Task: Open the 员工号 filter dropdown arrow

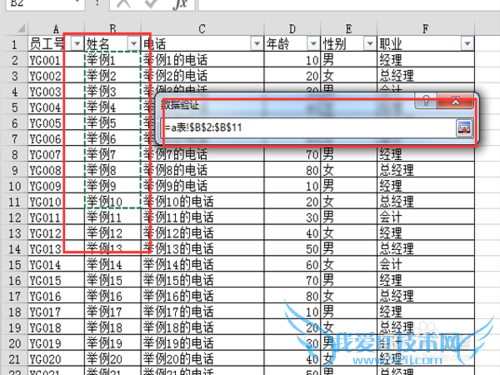Action: click(x=77, y=44)
